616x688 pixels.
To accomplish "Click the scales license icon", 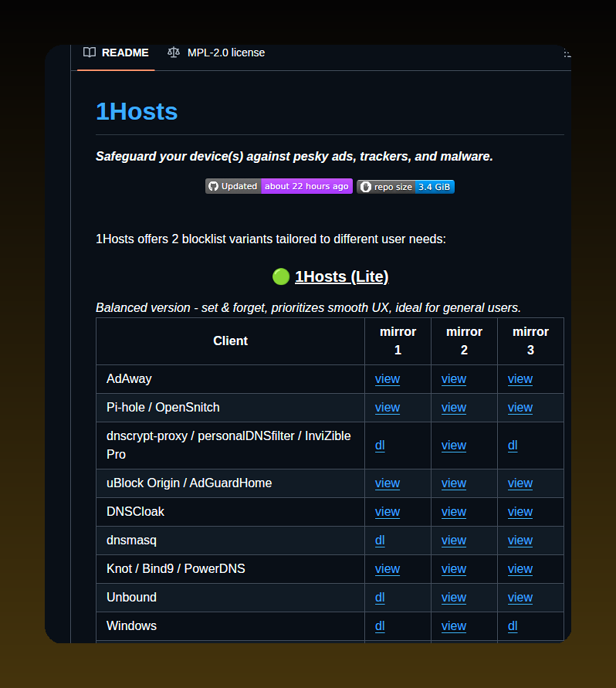I will point(174,53).
